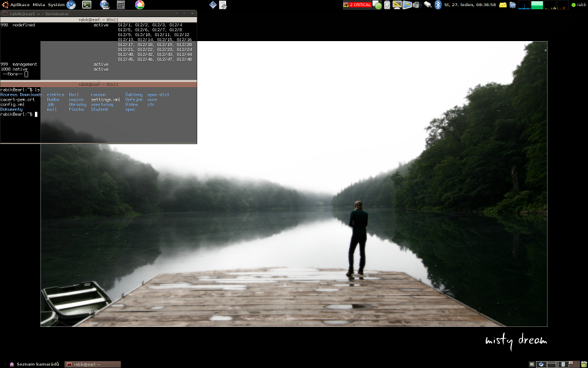This screenshot has height=368, width=588.
Task: Open the Bluetooth tray icon
Action: [x=437, y=5]
